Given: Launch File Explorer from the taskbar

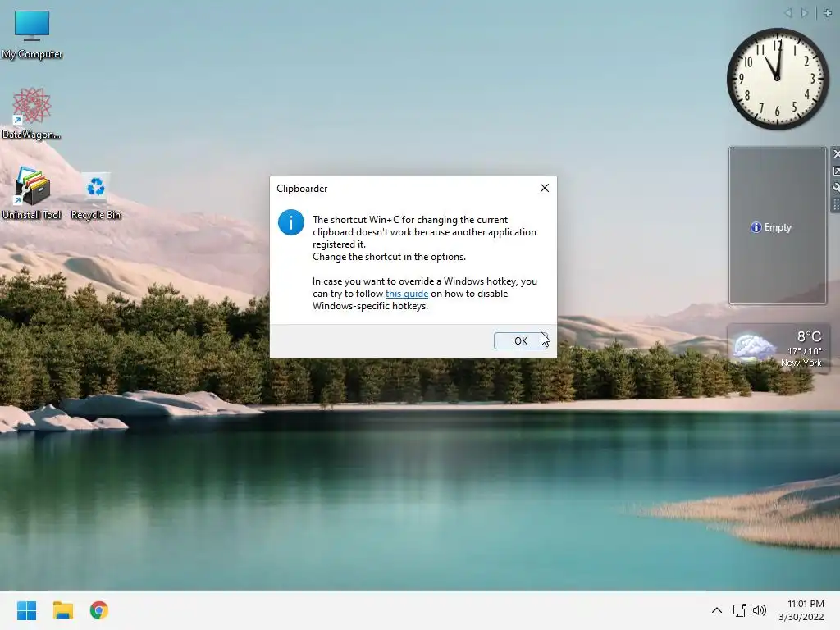Looking at the screenshot, I should [63, 610].
